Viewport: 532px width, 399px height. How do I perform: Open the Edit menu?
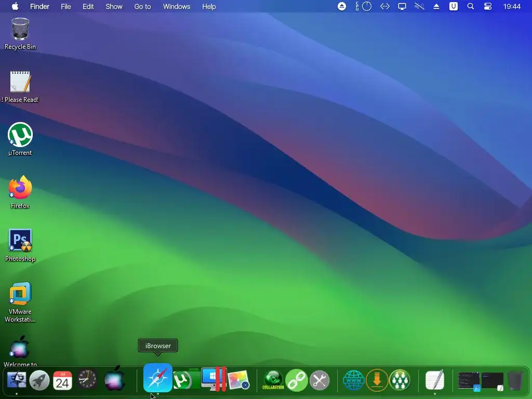click(x=88, y=6)
